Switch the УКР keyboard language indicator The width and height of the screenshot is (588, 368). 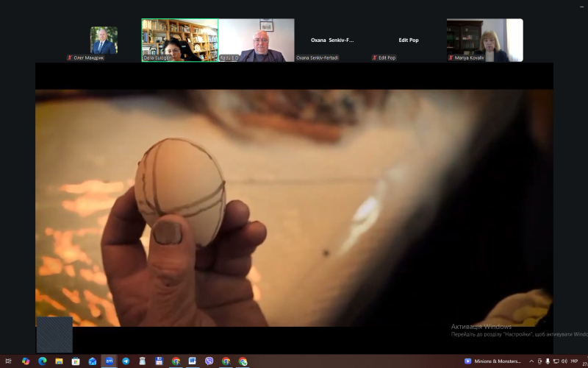click(574, 361)
